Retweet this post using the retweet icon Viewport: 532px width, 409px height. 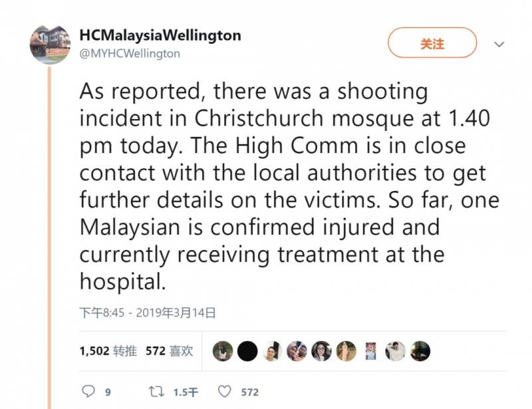(x=157, y=392)
